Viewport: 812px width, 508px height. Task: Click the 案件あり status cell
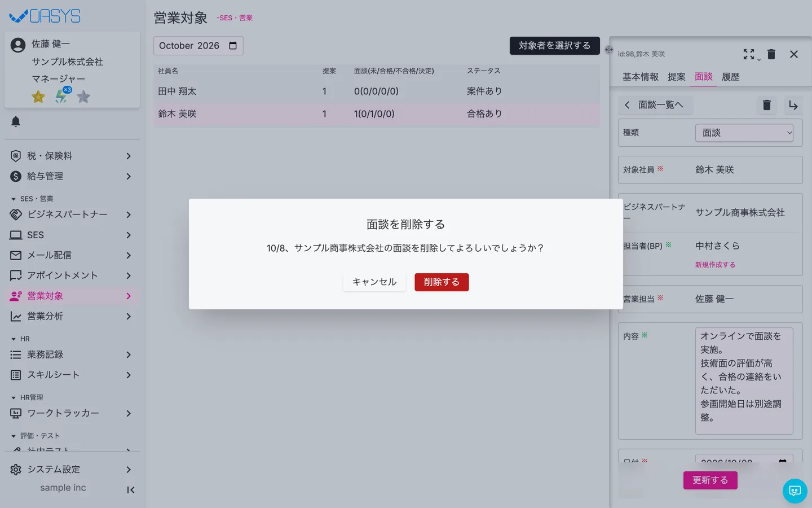coord(484,91)
